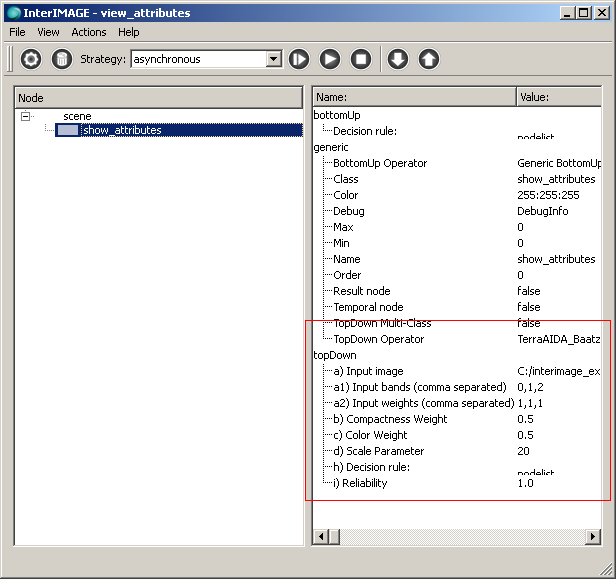Click the Value column header

(x=560, y=97)
